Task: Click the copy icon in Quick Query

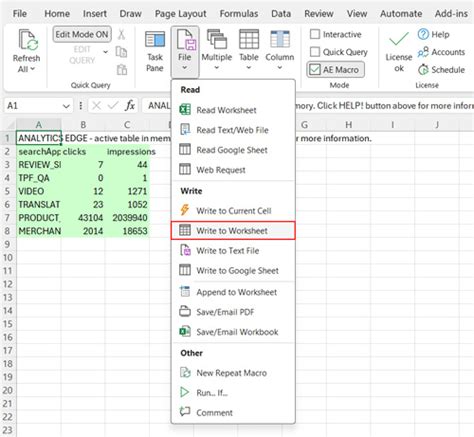Action: point(121,52)
